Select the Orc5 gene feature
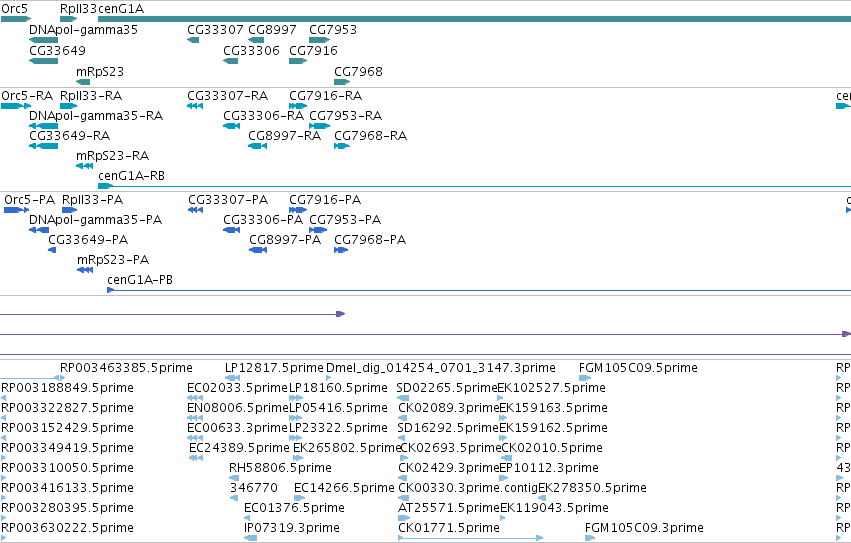Viewport: 851px width, 543px height. tap(16, 19)
